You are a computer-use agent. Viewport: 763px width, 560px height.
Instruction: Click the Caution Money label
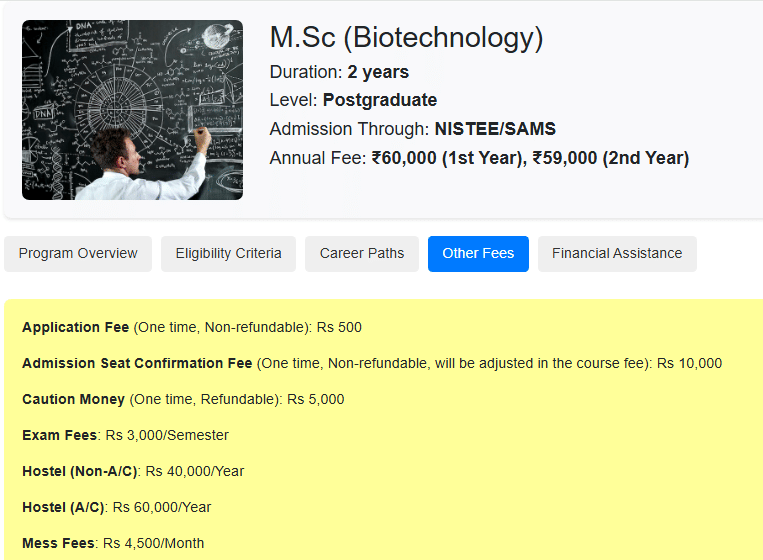pos(73,399)
